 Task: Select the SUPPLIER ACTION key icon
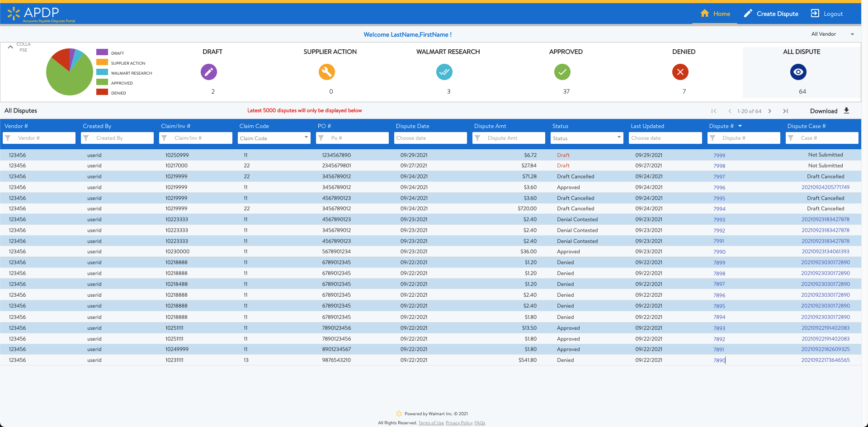tap(326, 72)
